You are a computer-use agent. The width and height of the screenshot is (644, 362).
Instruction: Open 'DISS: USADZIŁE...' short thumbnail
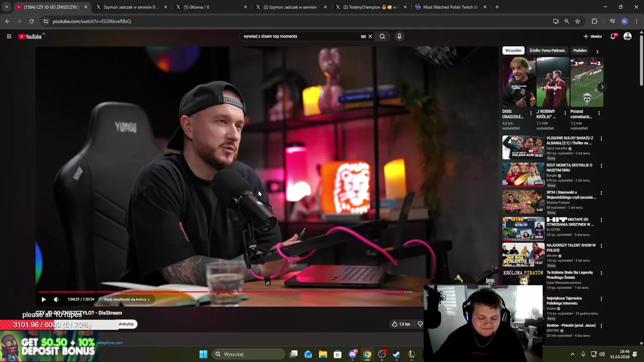point(519,82)
